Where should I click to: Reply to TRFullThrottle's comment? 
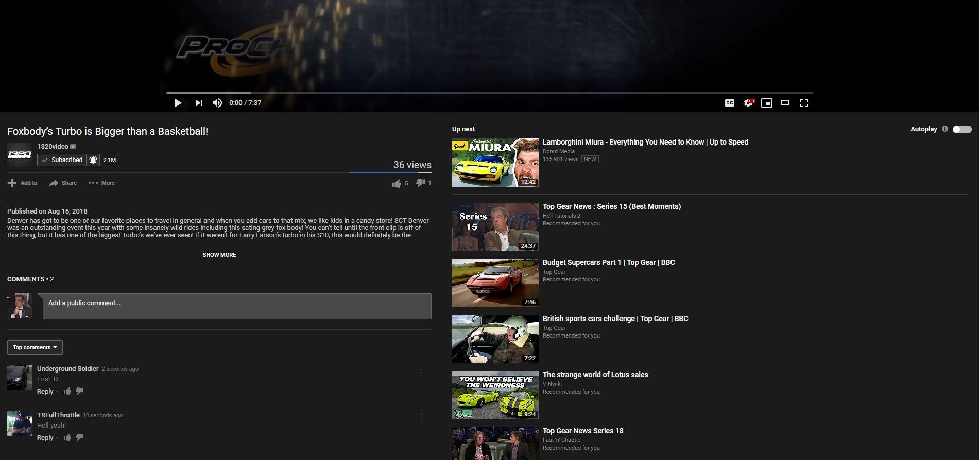(x=45, y=438)
